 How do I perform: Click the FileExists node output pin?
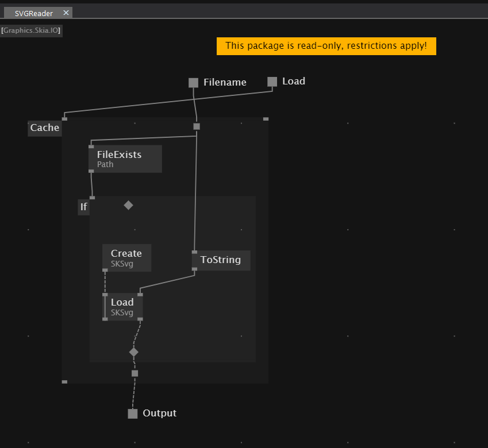click(91, 171)
